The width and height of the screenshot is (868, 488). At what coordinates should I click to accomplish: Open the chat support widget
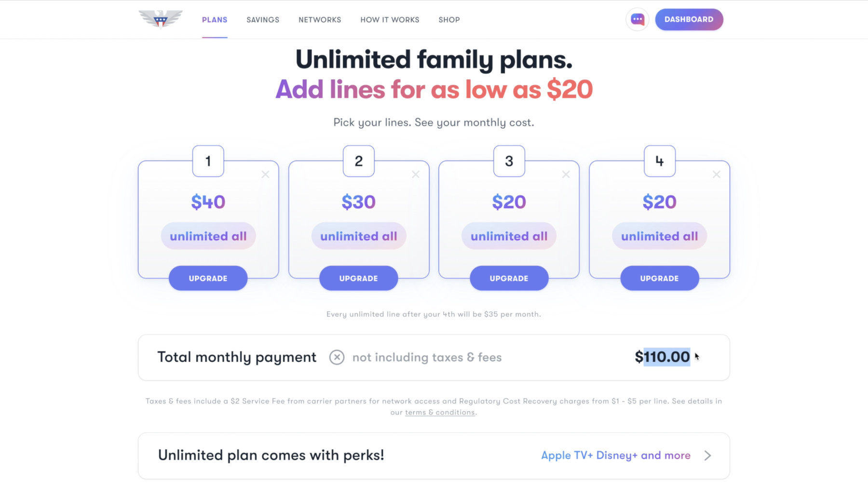(637, 19)
